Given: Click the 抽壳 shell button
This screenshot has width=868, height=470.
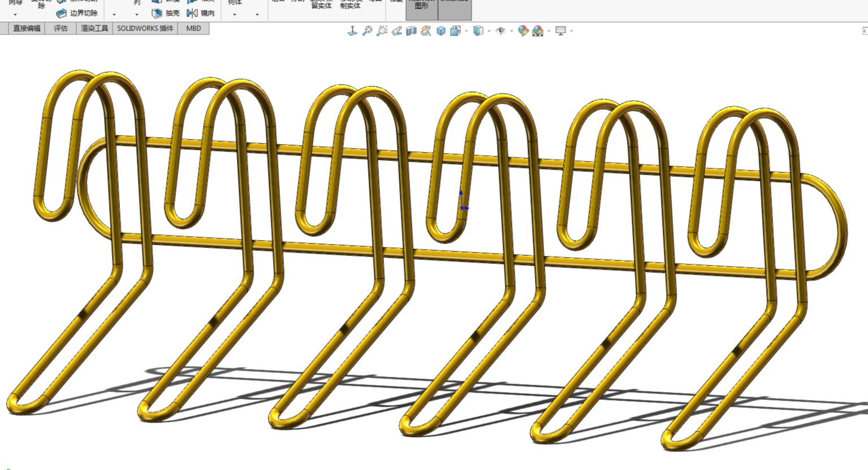Looking at the screenshot, I should point(166,13).
